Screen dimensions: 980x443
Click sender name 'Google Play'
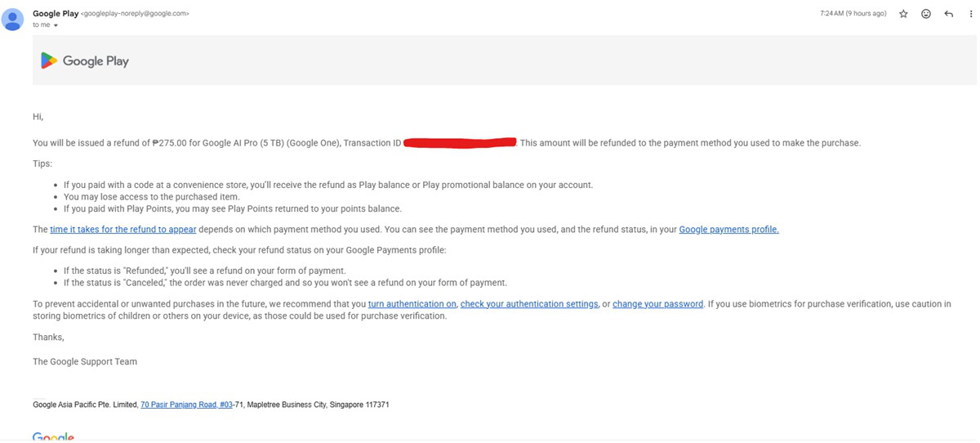(x=55, y=13)
